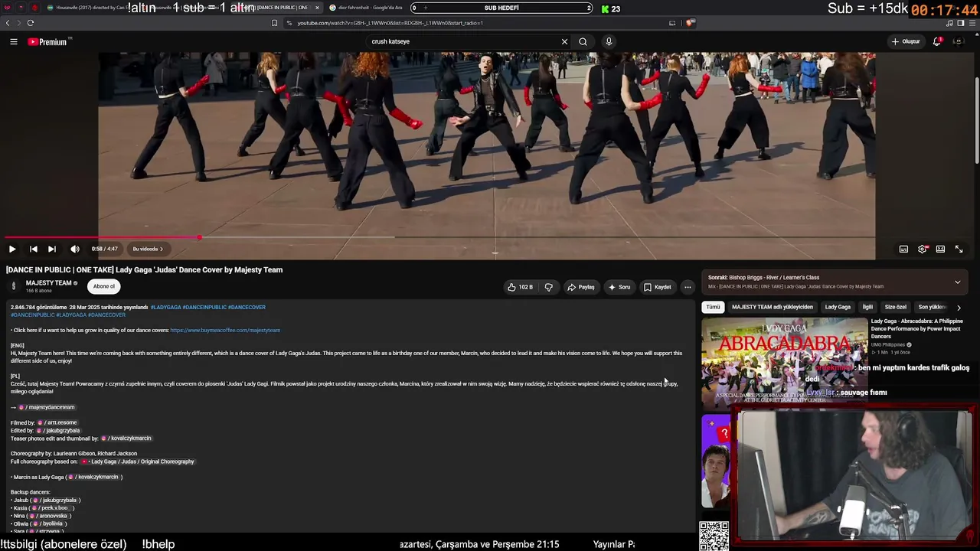The height and width of the screenshot is (551, 980).
Task: Click the Oluştur create button
Action: (x=906, y=41)
